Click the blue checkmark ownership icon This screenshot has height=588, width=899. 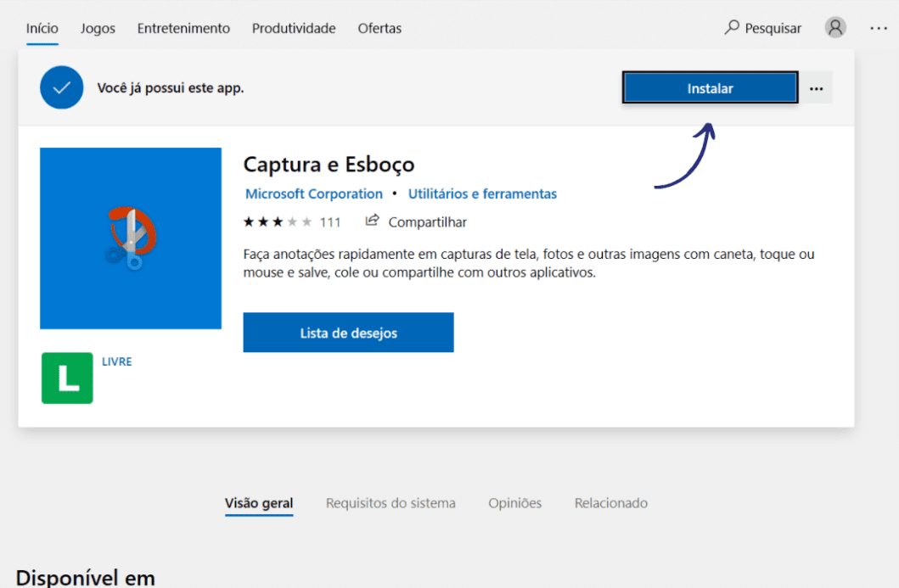(x=61, y=87)
